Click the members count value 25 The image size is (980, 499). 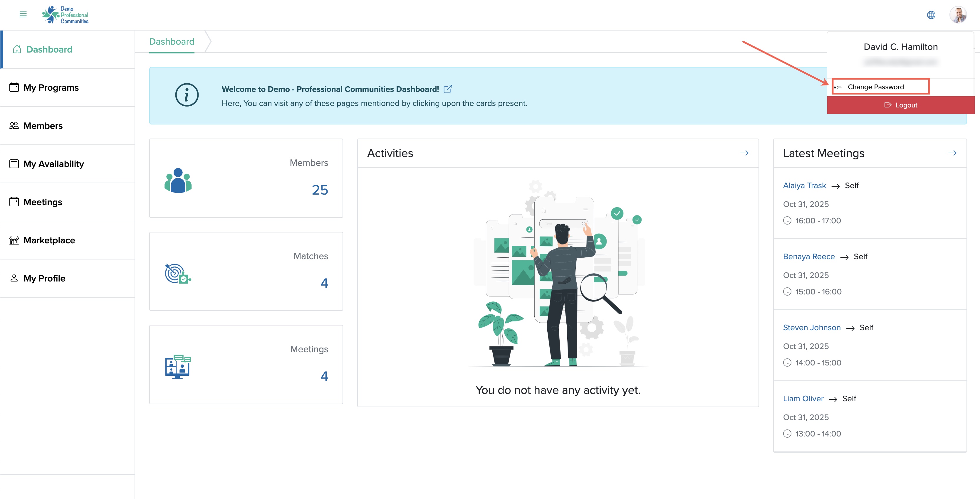pyautogui.click(x=320, y=190)
